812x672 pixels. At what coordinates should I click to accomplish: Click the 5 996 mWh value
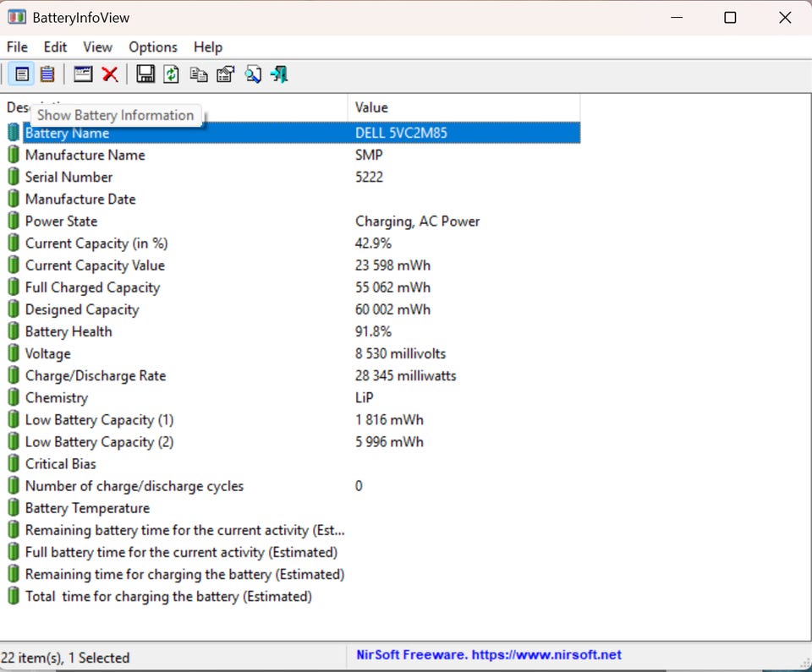(x=389, y=441)
